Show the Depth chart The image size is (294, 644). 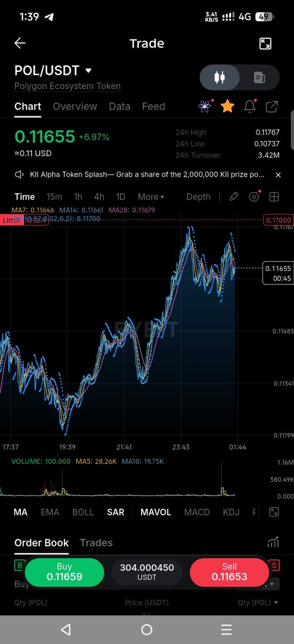coord(199,196)
